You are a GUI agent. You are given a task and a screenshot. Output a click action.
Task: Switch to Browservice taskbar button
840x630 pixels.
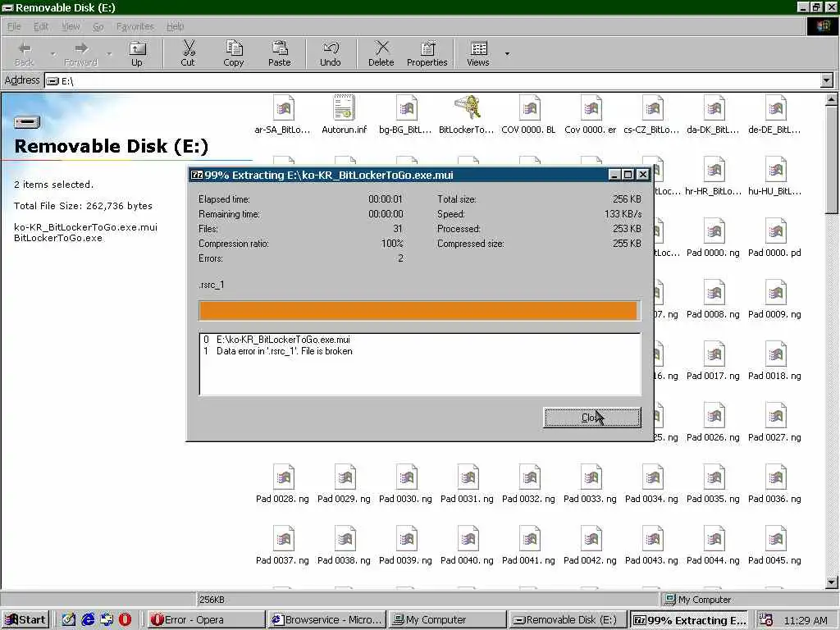(326, 620)
